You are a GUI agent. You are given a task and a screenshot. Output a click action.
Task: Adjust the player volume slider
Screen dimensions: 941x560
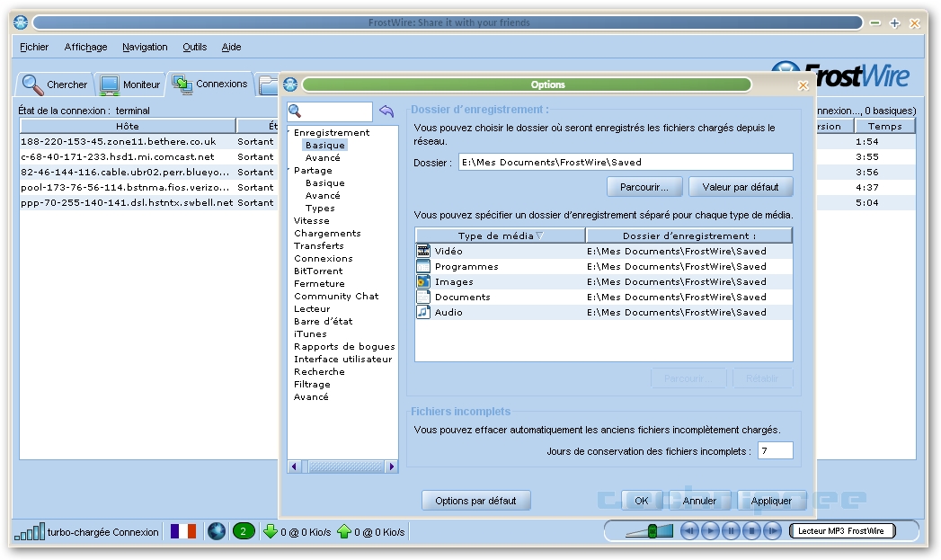click(653, 531)
